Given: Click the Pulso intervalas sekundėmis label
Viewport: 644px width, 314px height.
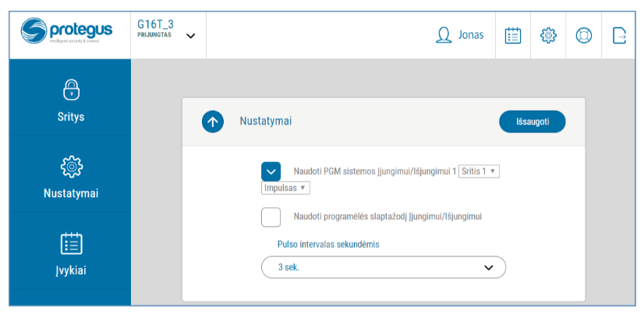Looking at the screenshot, I should click(x=328, y=244).
